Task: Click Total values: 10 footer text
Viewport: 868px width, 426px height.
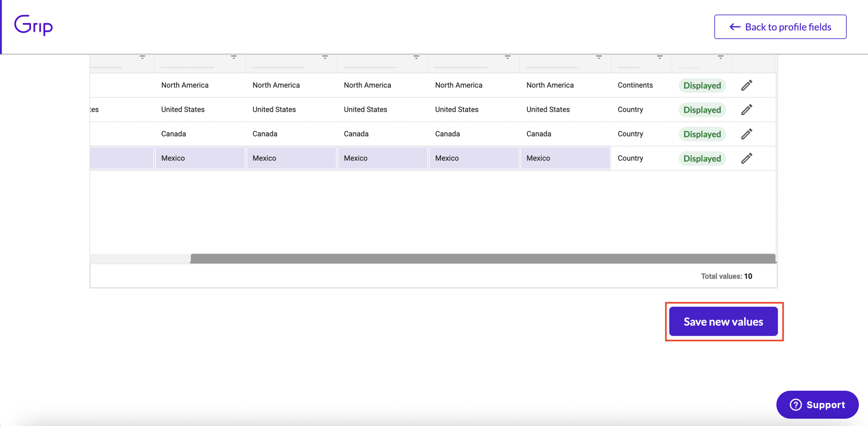Action: pyautogui.click(x=726, y=276)
